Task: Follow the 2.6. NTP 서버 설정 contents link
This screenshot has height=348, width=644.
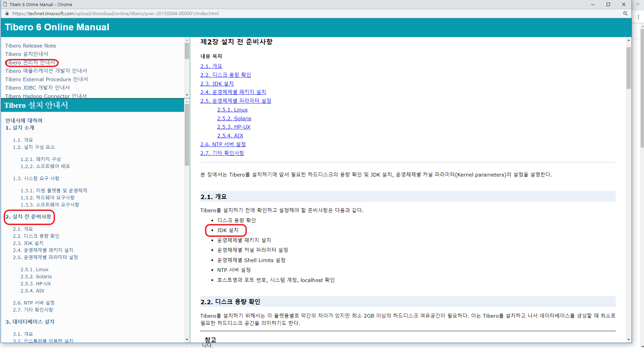Action: click(x=223, y=144)
